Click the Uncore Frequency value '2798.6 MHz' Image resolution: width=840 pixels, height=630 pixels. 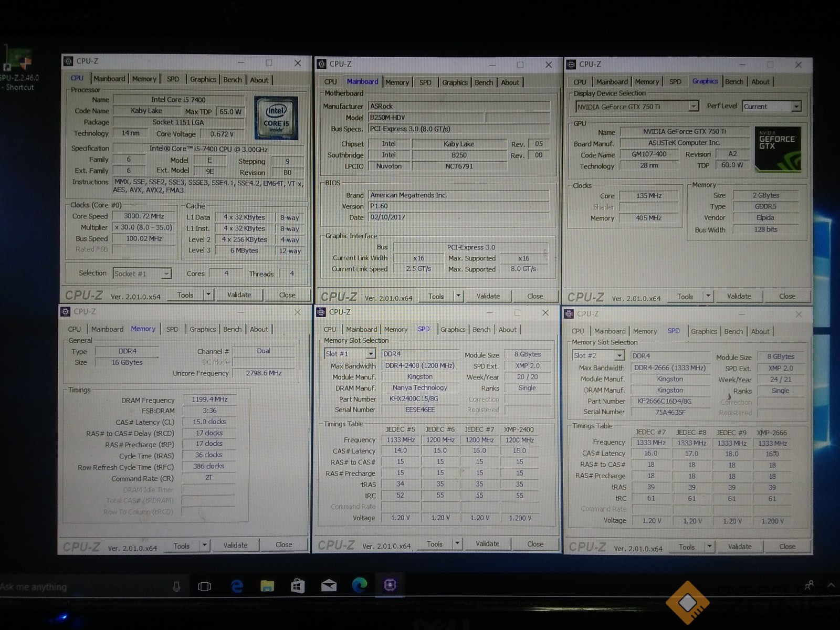pos(264,373)
